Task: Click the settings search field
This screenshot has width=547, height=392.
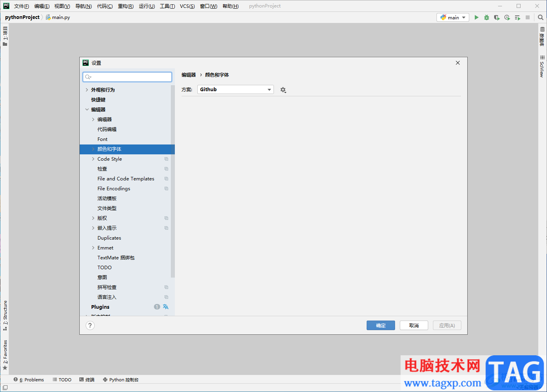Action: (127, 77)
